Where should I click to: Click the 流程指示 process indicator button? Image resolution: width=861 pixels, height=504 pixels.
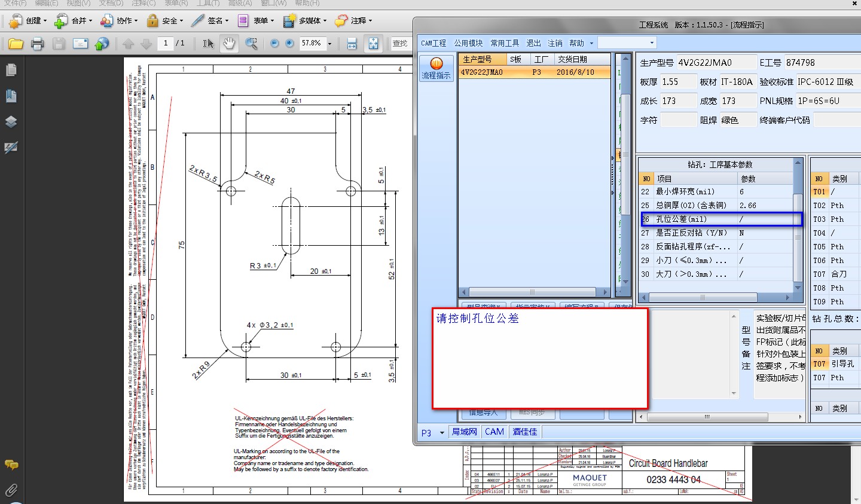pos(436,69)
